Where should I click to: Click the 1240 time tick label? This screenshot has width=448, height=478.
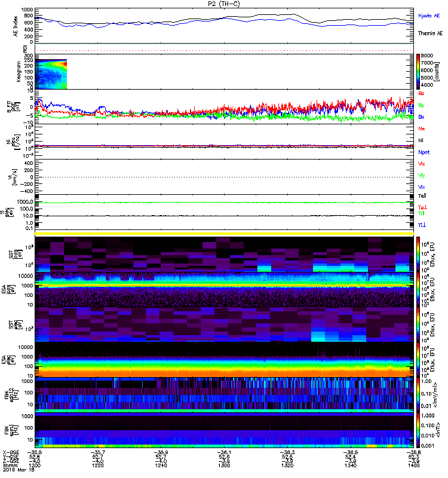tap(161, 465)
